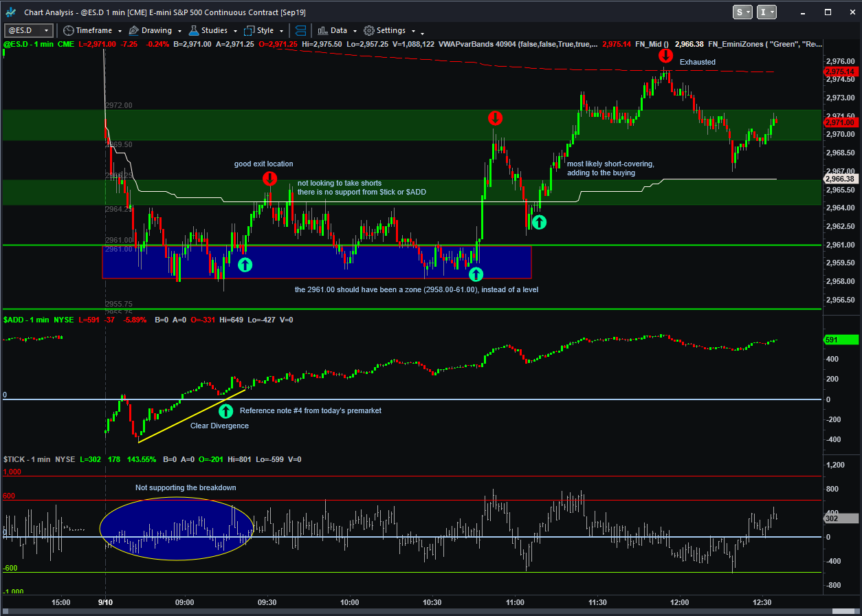This screenshot has width=862, height=616.
Task: Open the Timeframe menu label
Action: click(x=95, y=30)
